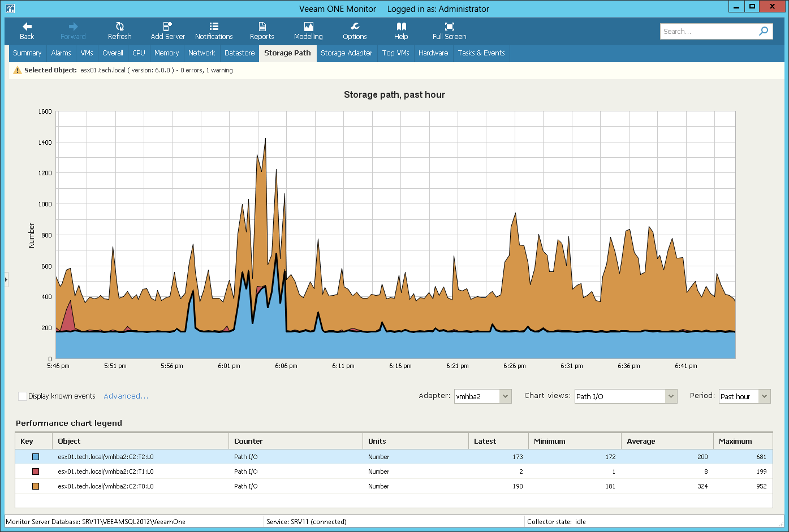This screenshot has width=789, height=532.
Task: Launch the Modelling tool
Action: (x=308, y=31)
